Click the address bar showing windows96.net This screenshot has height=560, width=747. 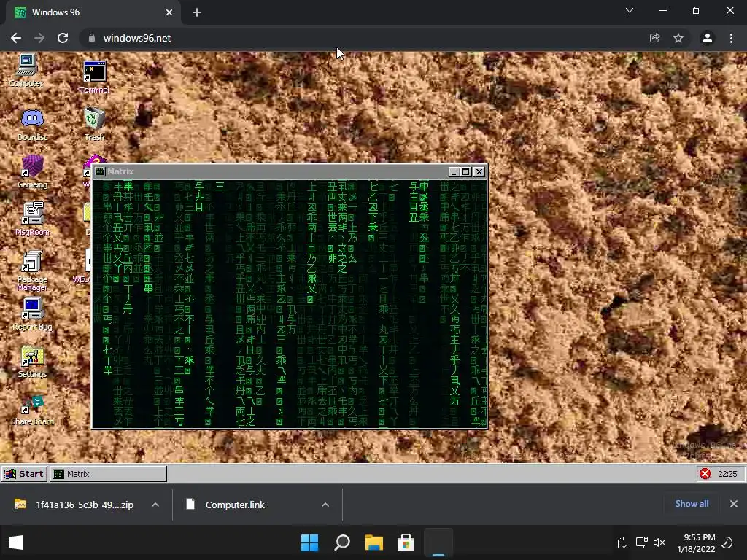click(x=367, y=38)
